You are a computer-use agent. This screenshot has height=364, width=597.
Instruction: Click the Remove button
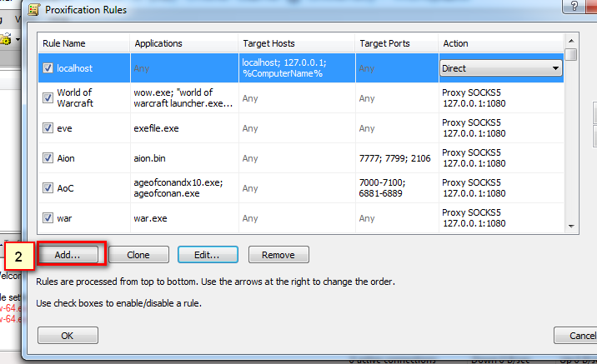(x=278, y=254)
